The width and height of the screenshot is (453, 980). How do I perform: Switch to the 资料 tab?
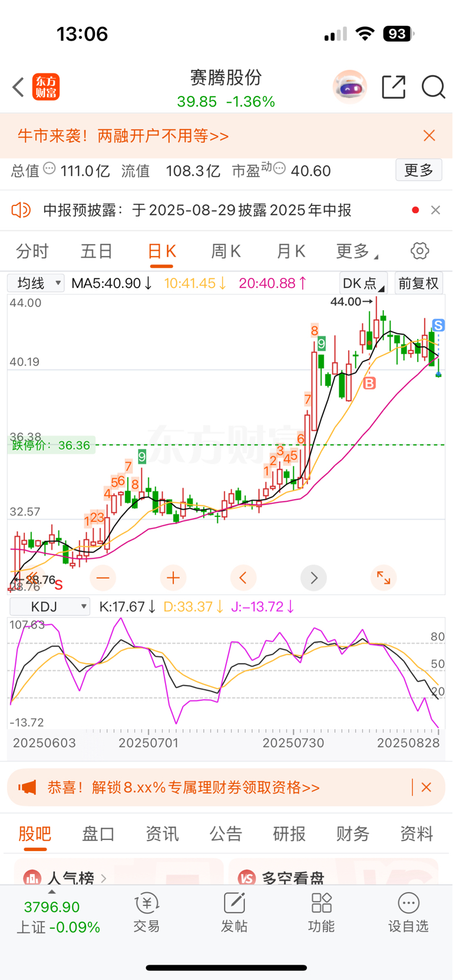[416, 834]
